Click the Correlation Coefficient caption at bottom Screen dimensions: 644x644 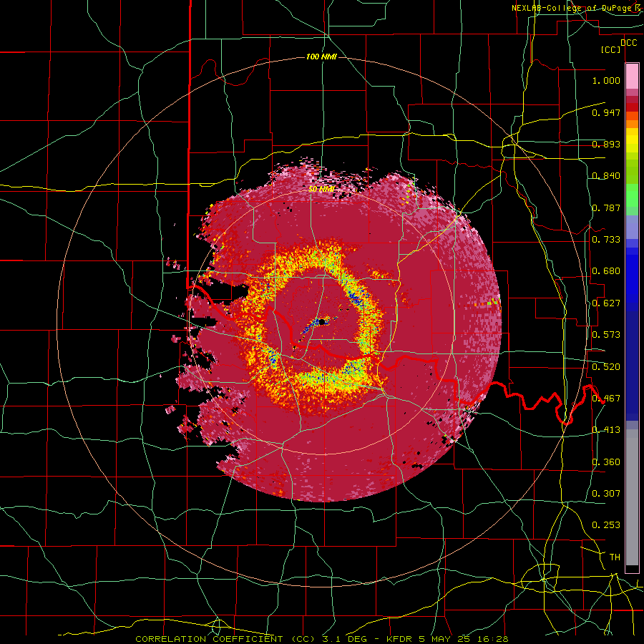pos(322,639)
